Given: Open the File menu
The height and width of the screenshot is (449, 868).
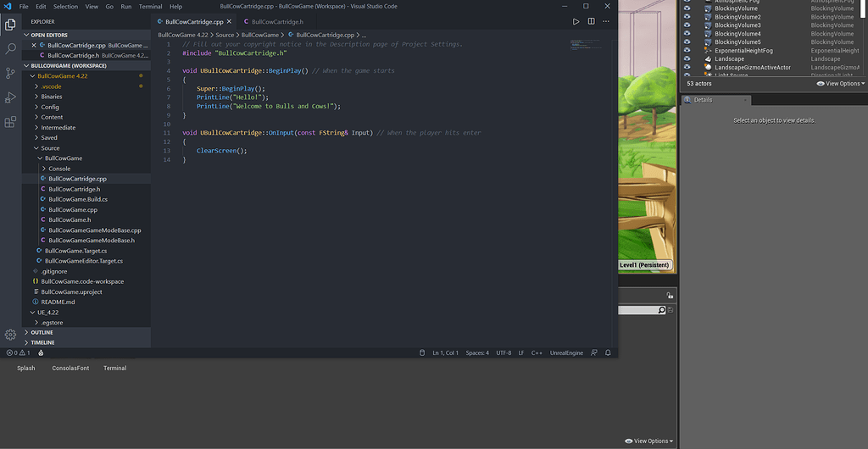Looking at the screenshot, I should (24, 7).
